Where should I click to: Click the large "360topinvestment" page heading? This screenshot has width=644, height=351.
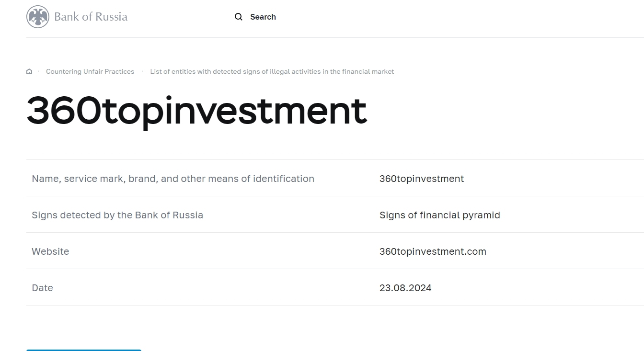pyautogui.click(x=196, y=111)
